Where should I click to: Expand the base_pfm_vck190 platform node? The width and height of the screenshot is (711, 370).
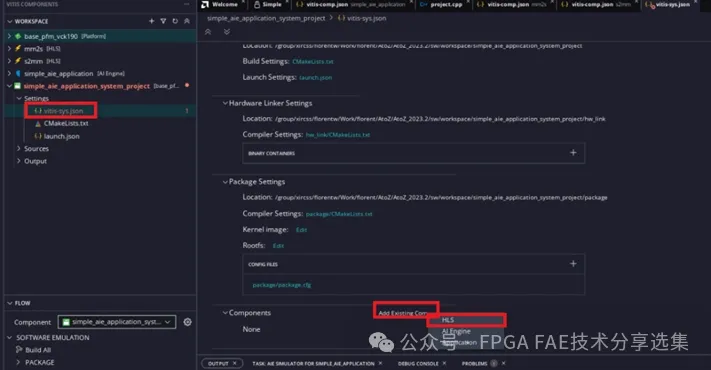(x=9, y=36)
